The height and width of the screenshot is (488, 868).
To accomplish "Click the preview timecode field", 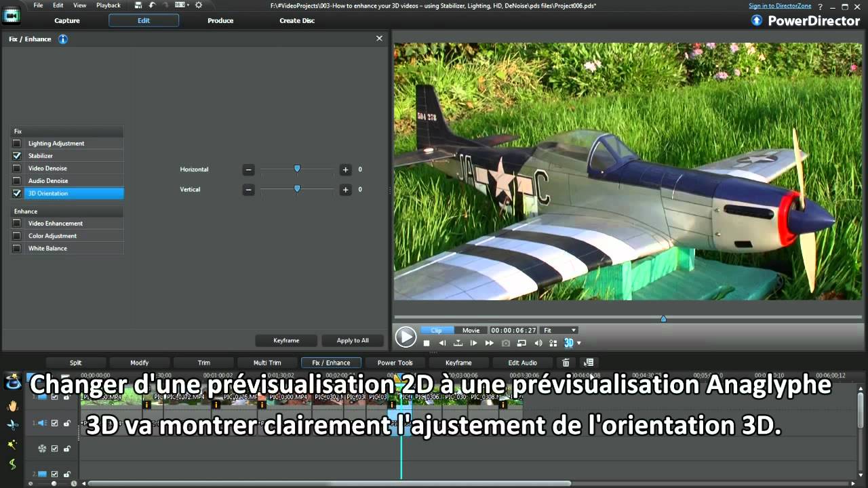I will 514,330.
